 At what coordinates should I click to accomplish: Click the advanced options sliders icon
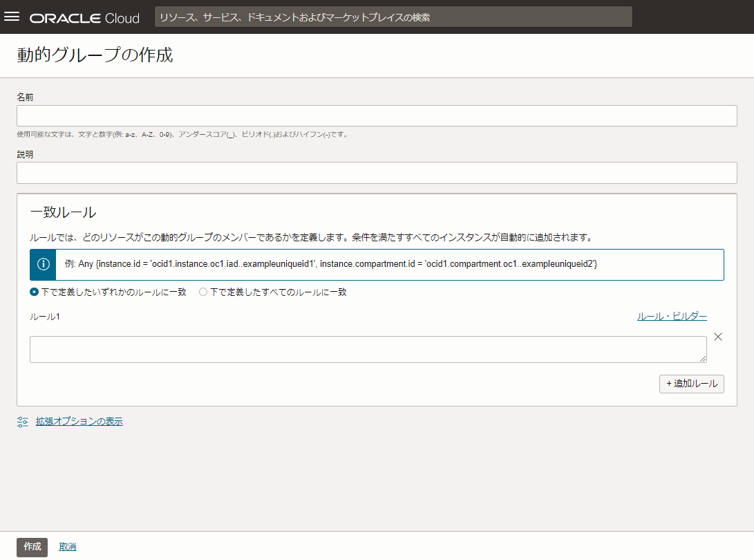point(23,422)
